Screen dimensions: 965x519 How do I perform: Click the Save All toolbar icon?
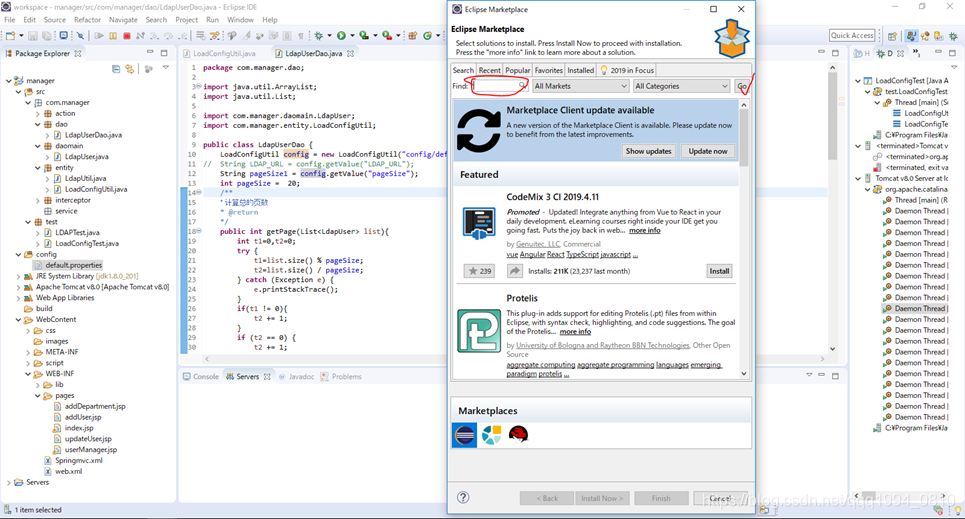47,36
